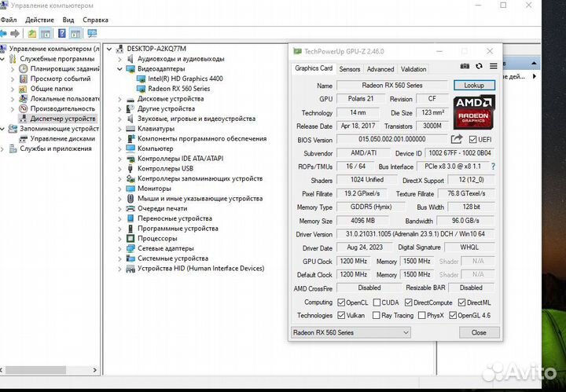This screenshot has height=392, width=566.
Task: Click the scan for hardware changes monitor icon
Action: pos(92,34)
